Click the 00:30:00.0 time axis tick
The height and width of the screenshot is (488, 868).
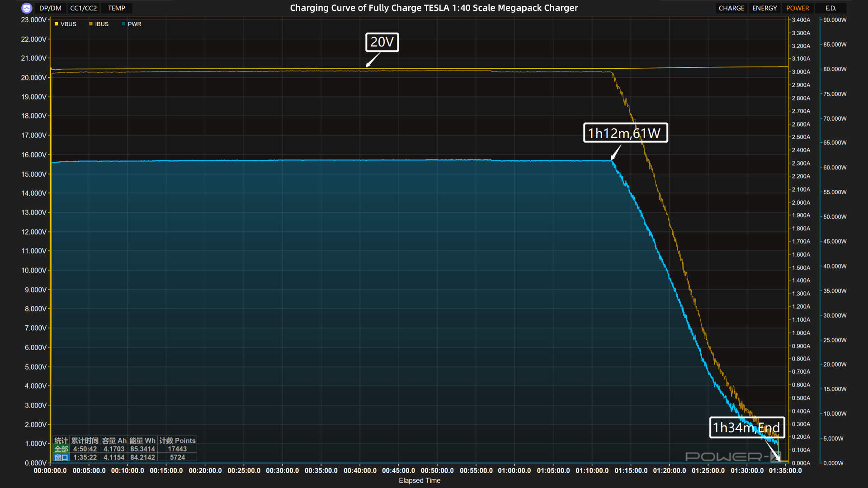283,470
